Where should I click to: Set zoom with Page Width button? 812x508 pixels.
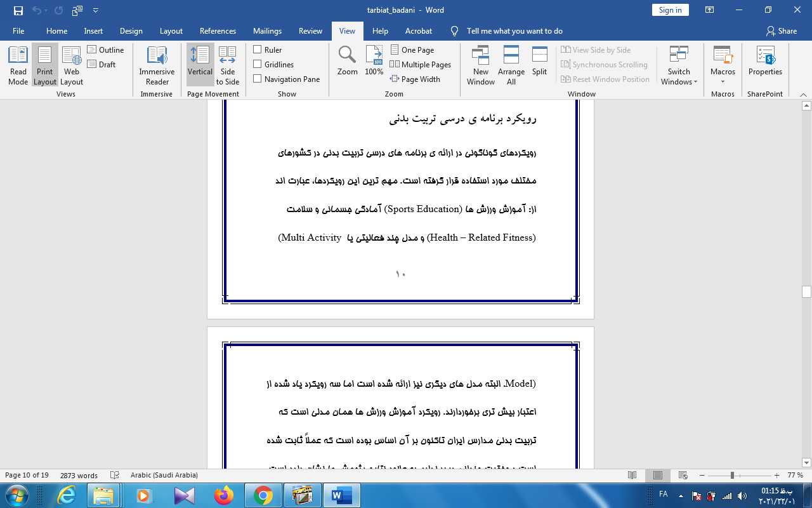coord(415,79)
